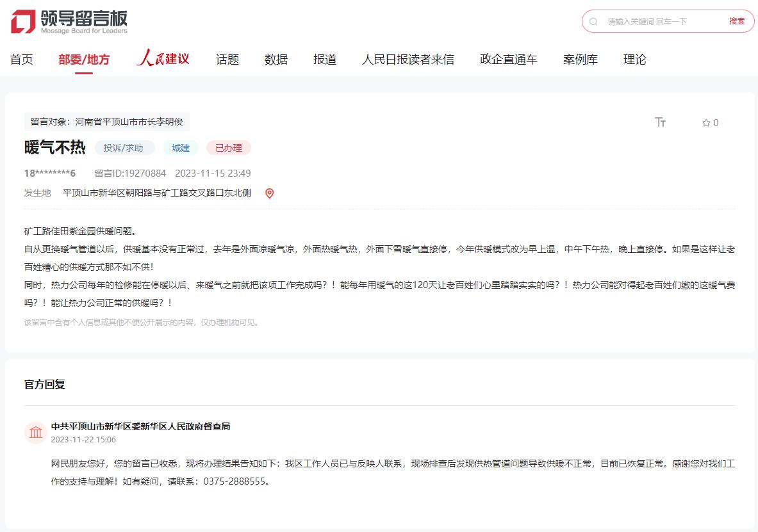Click the 城建 category tag
The height and width of the screenshot is (532, 758).
tap(180, 148)
